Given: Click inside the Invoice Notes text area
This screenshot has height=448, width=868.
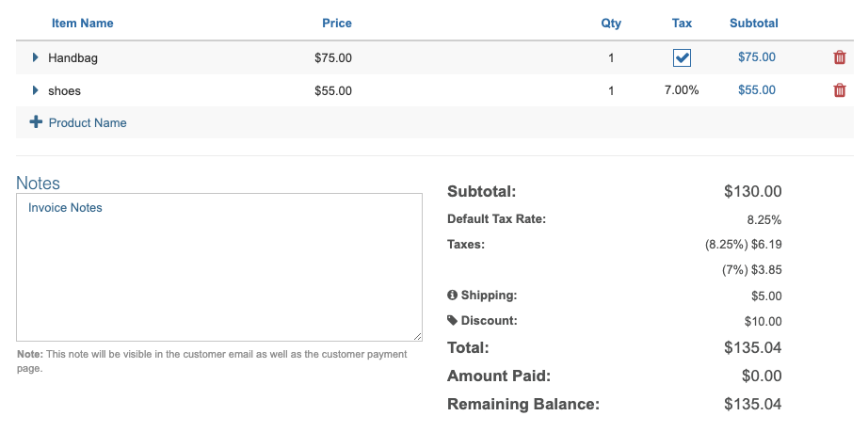Looking at the screenshot, I should (x=218, y=267).
